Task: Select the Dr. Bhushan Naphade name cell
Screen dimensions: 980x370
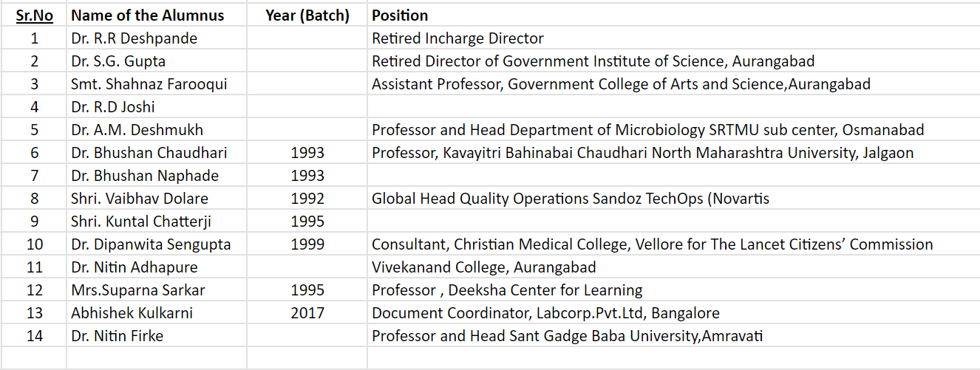Action: coord(157,176)
